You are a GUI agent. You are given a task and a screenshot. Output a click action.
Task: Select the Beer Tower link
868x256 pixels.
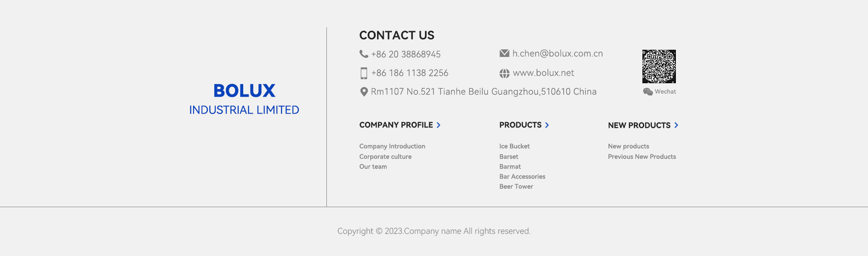coord(516,186)
